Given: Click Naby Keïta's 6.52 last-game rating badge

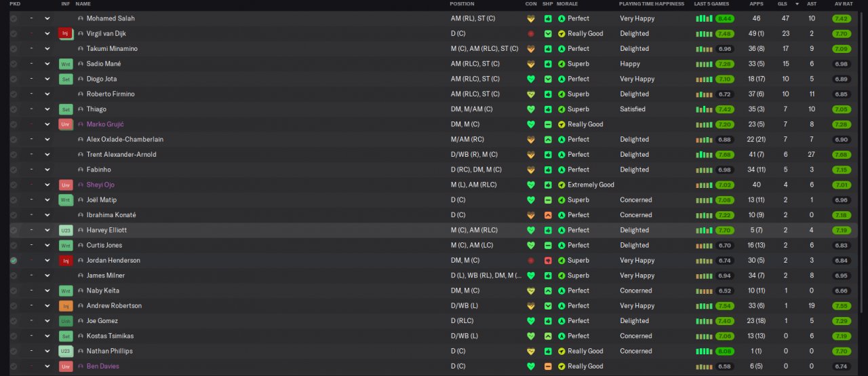Looking at the screenshot, I should tap(724, 290).
